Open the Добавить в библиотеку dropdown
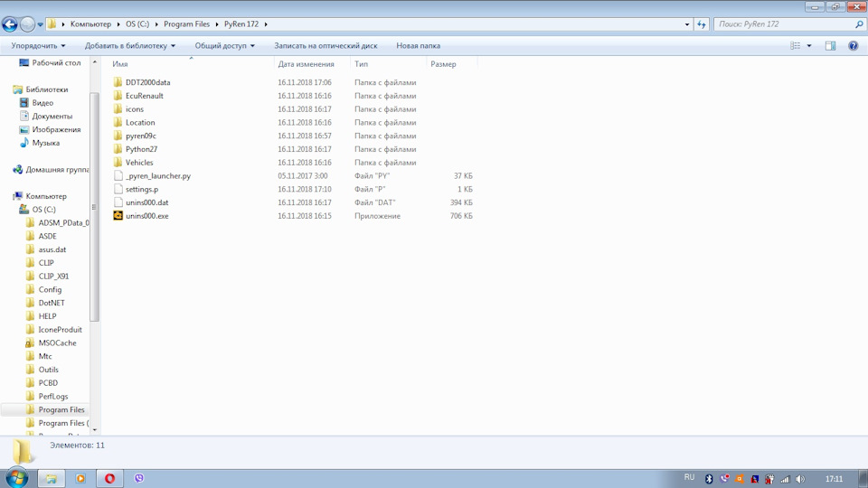The width and height of the screenshot is (868, 488). click(130, 46)
